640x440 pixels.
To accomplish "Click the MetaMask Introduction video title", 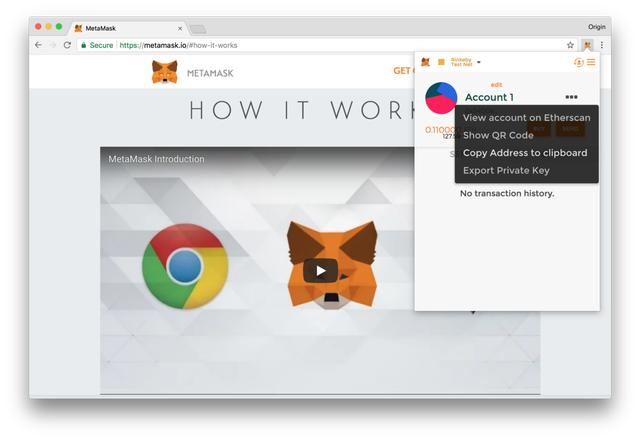I will pos(156,159).
